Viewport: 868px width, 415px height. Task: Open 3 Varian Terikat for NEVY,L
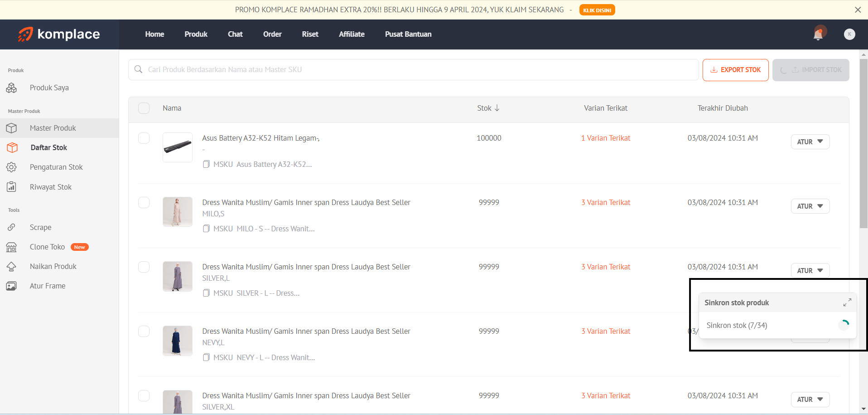tap(606, 331)
